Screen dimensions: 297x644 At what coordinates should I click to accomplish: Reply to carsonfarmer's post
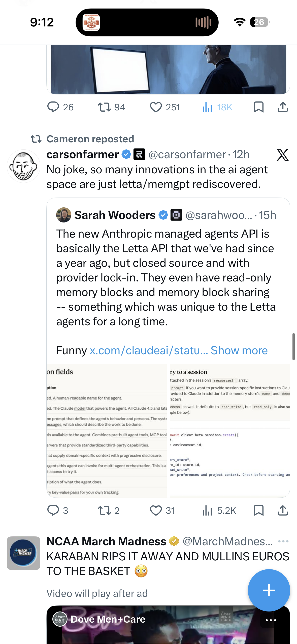53,510
